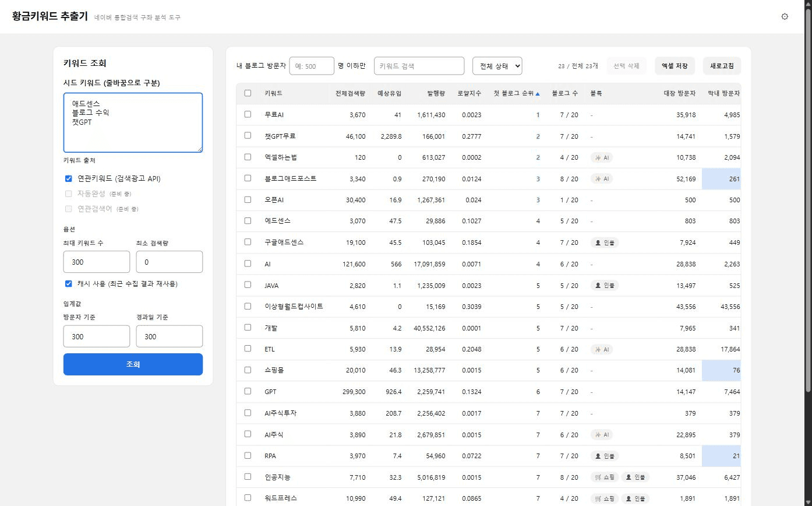Click the 쇼핑 tag in 워드프레스 row
The image size is (812, 506).
pos(605,498)
